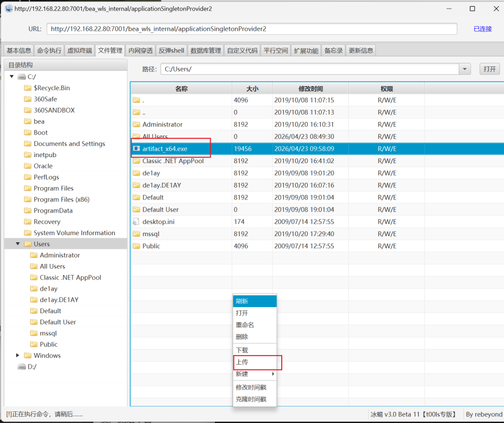Screen dimensions: 504x423
Task: Select 刷新 in the context menu
Action: coord(242,301)
